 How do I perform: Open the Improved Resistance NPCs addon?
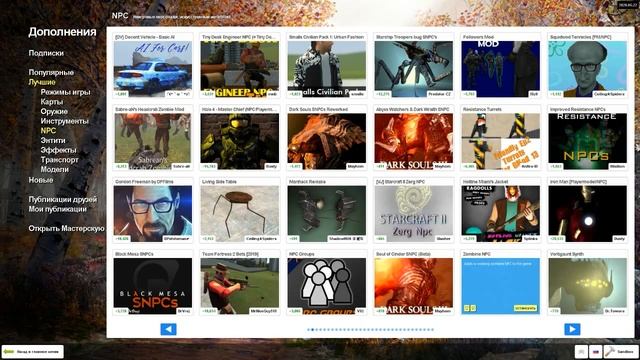(587, 141)
